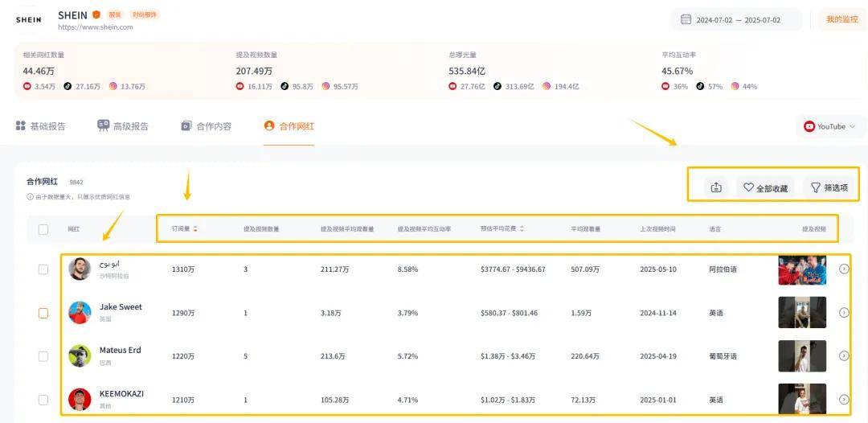Click sort icon beside 预估平均花费 header

pyautogui.click(x=522, y=229)
